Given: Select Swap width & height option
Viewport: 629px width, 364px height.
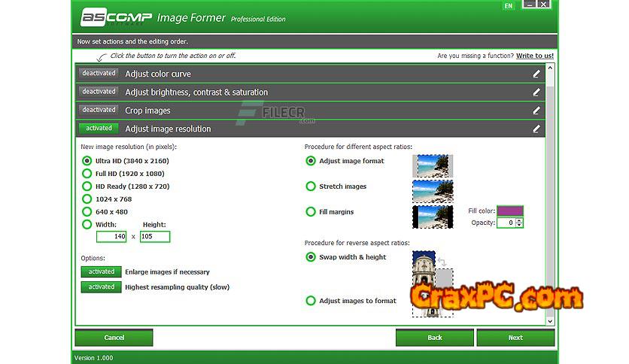Looking at the screenshot, I should [311, 257].
